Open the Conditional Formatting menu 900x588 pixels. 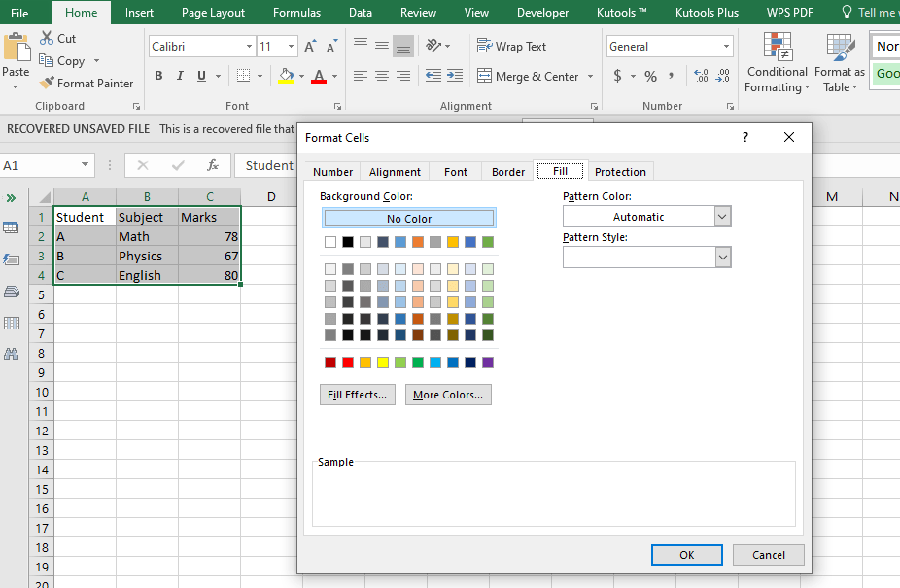(x=778, y=62)
